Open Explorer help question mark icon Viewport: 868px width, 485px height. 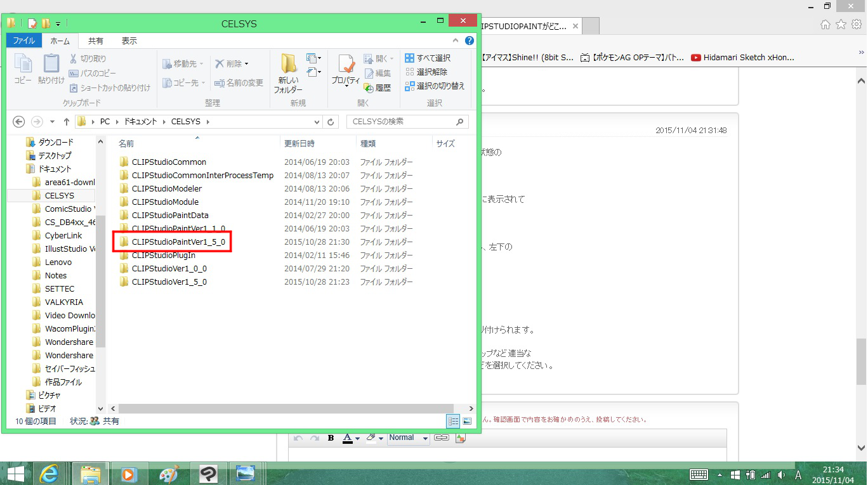[470, 41]
